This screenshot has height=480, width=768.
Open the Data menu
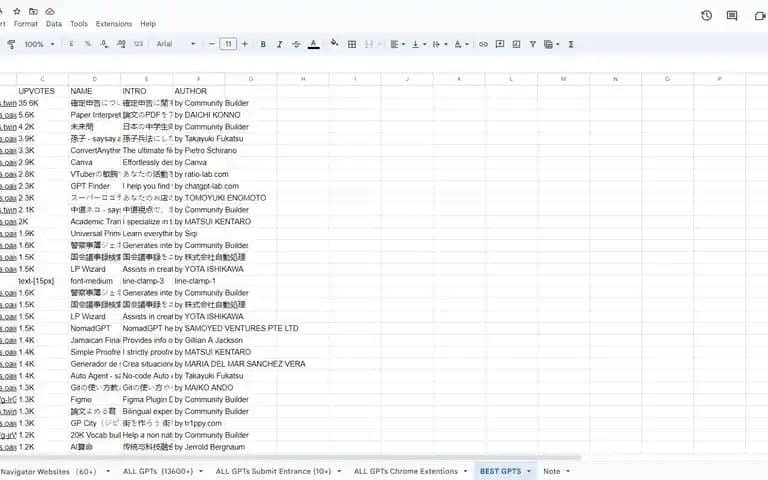tap(54, 24)
